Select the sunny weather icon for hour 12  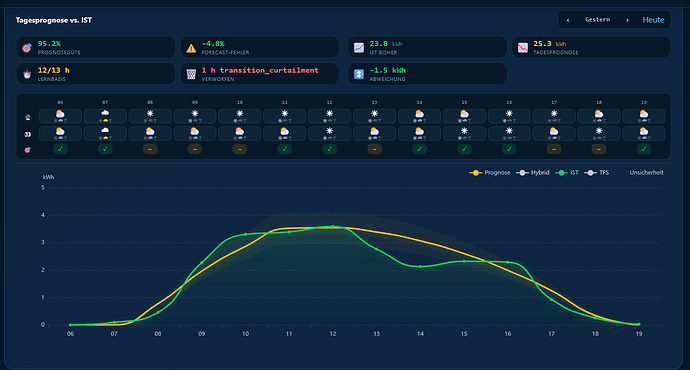tap(330, 114)
